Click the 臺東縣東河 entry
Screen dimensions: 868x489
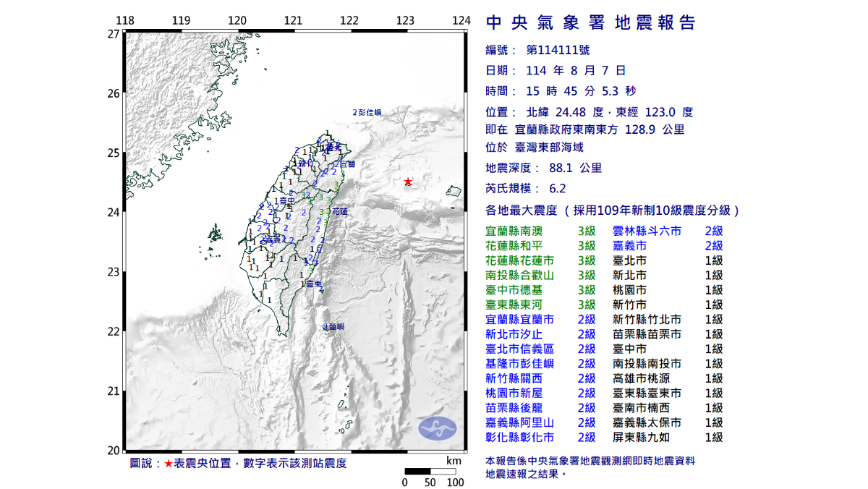pyautogui.click(x=514, y=305)
